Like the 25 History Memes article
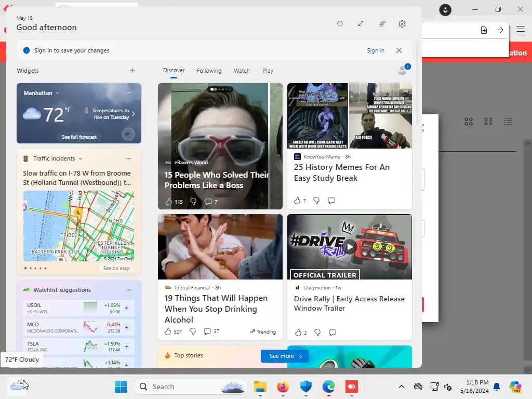The height and width of the screenshot is (399, 532). pyautogui.click(x=297, y=201)
